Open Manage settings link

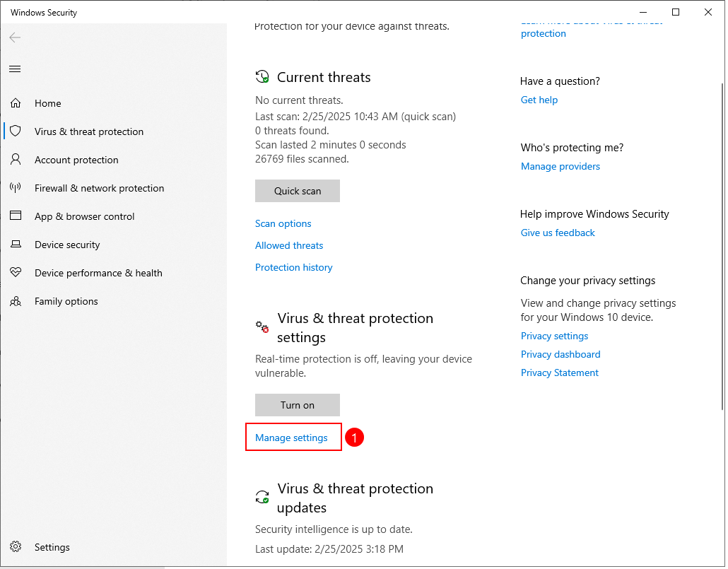click(x=292, y=438)
